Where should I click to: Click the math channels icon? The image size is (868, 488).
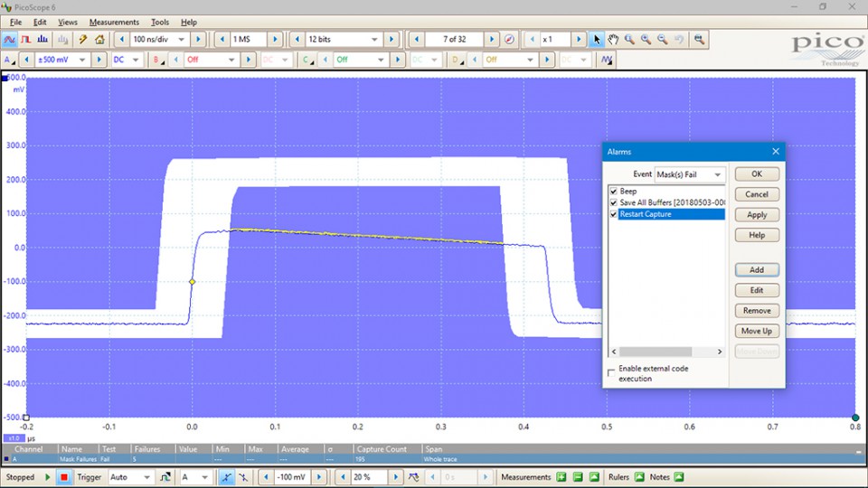coord(607,61)
